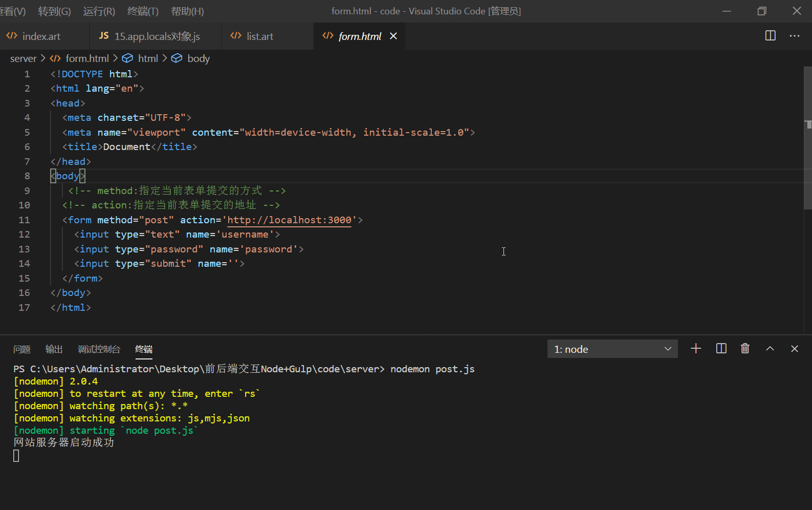
Task: Open the 运行(R) menu
Action: tap(99, 11)
